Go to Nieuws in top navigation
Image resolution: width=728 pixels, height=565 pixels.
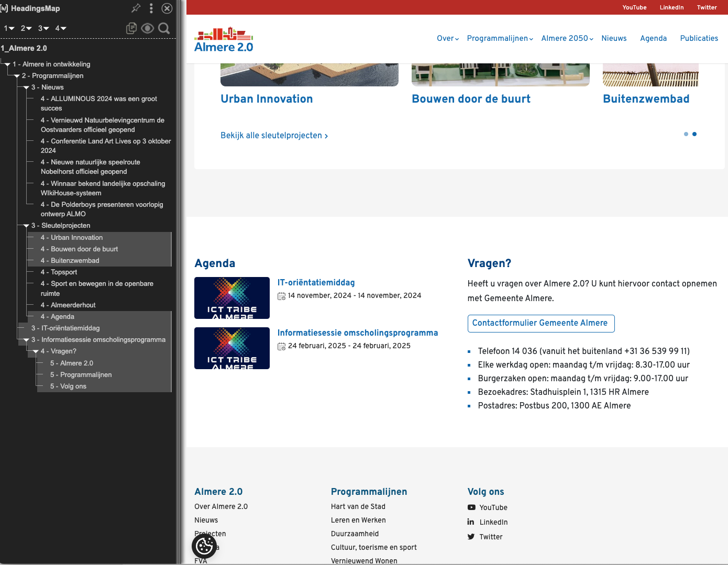coord(614,38)
